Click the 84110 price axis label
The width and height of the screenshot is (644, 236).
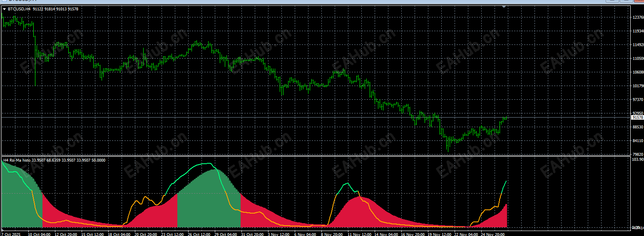(638, 141)
